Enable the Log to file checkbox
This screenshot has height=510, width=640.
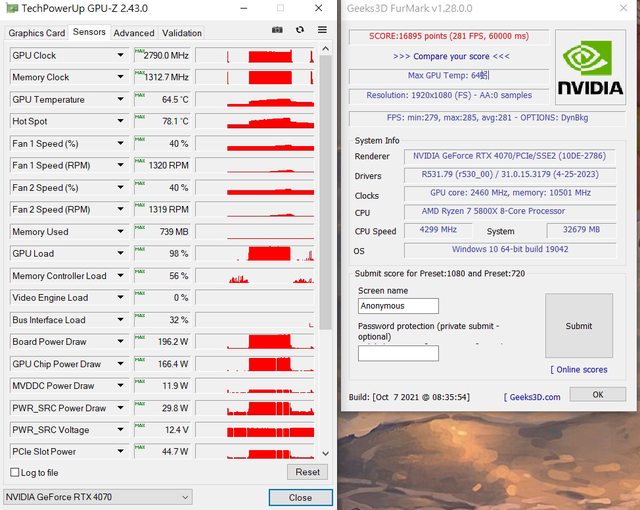[x=13, y=472]
